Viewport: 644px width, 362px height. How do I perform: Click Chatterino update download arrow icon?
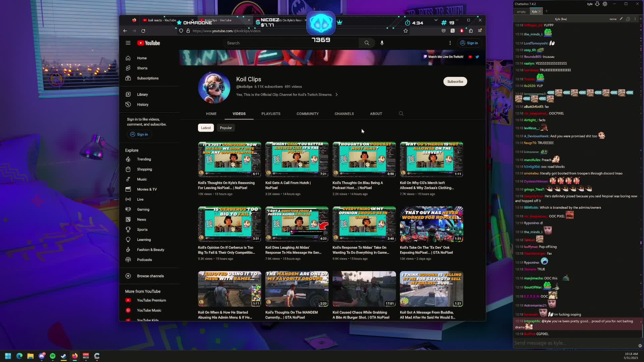(597, 4)
